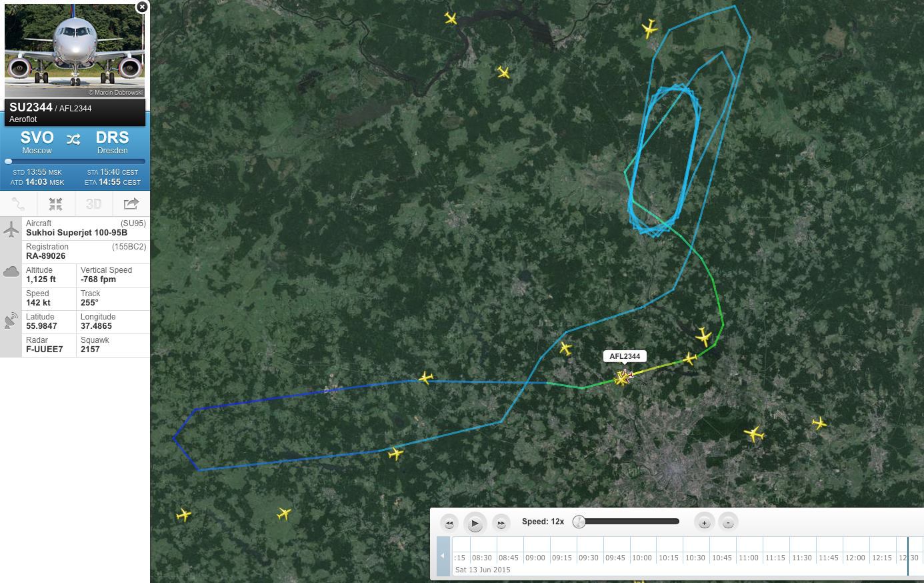The width and height of the screenshot is (924, 583).
Task: Click the airplane icon beside Aircraft details
Action: (x=11, y=231)
